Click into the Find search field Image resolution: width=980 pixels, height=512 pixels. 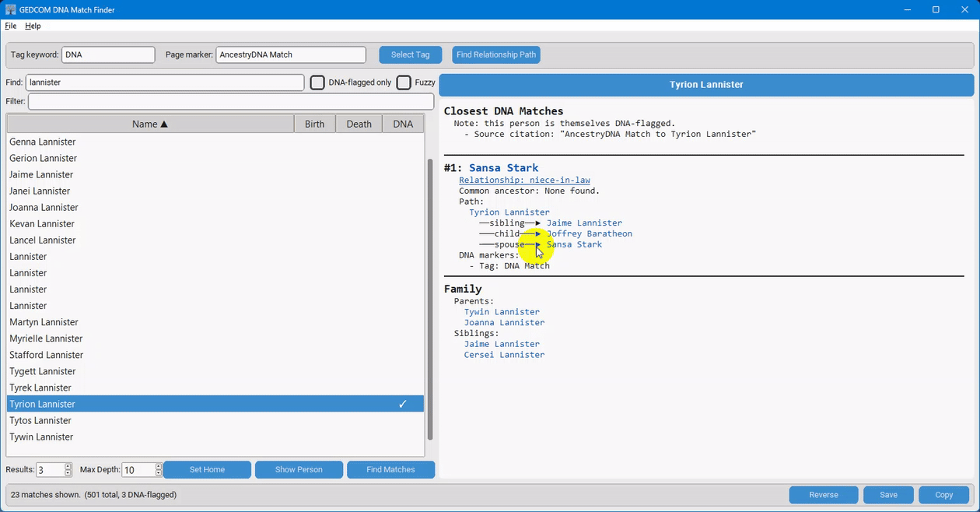click(x=165, y=82)
